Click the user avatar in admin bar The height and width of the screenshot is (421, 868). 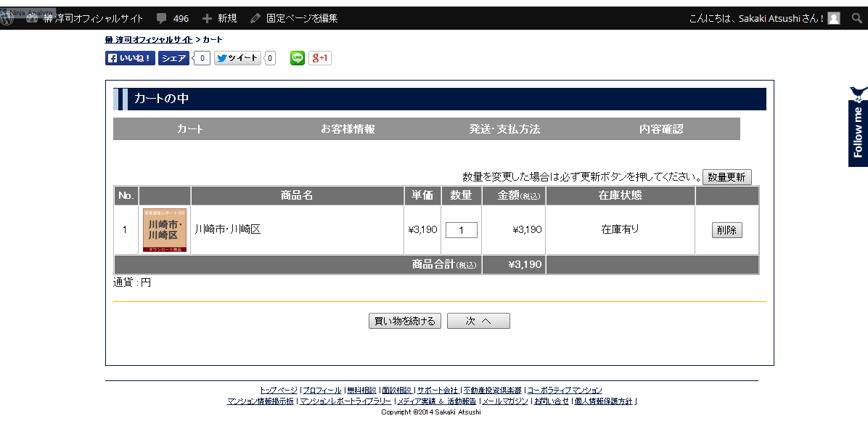pos(834,18)
